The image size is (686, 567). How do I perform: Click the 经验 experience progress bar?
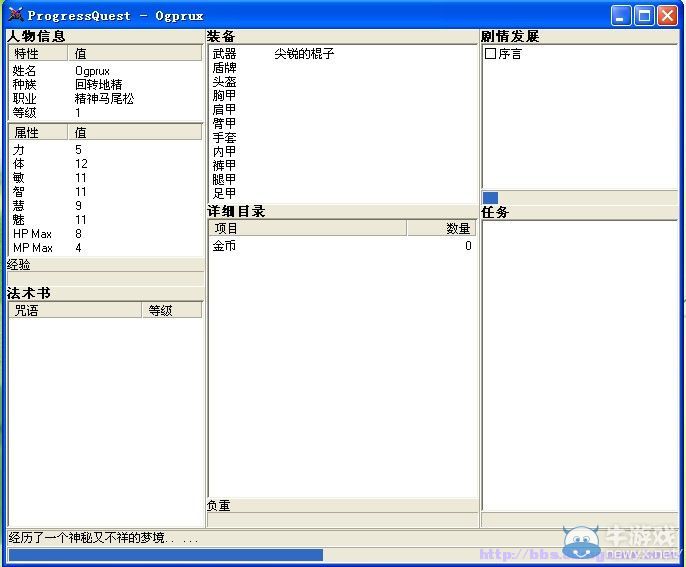(x=105, y=279)
